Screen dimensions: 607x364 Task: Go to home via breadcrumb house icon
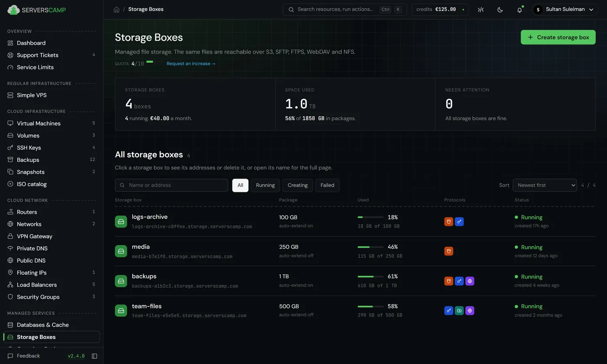click(x=117, y=10)
